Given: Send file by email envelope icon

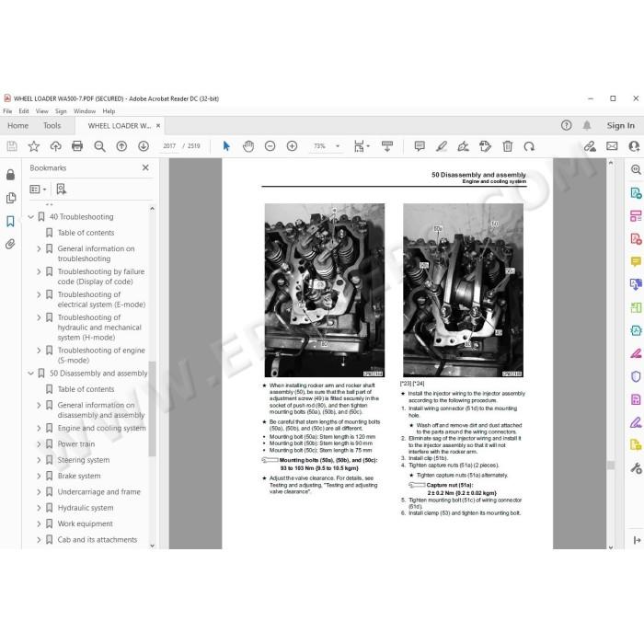Looking at the screenshot, I should tap(612, 146).
